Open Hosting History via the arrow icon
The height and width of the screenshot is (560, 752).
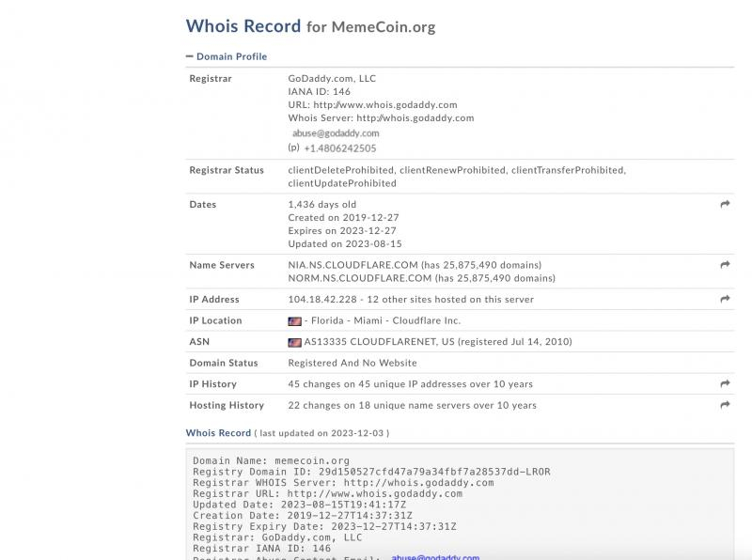click(x=723, y=405)
